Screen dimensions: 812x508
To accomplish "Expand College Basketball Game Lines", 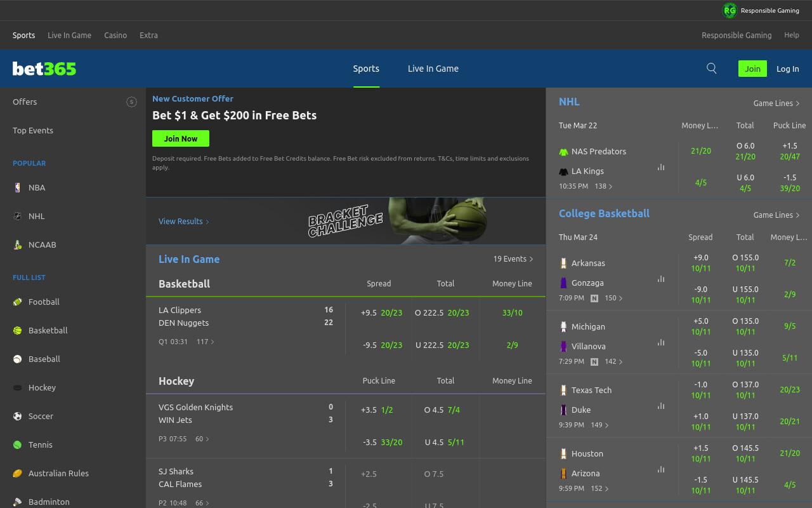I will point(776,215).
